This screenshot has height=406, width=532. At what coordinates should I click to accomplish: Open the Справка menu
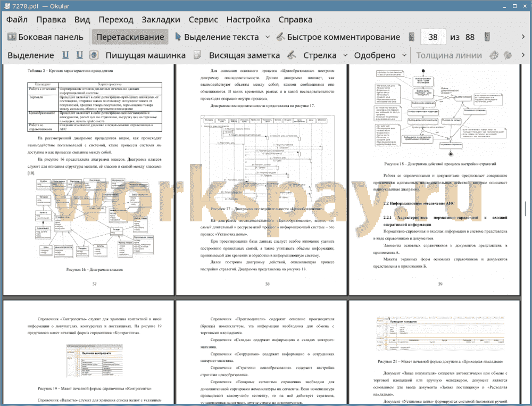click(x=295, y=20)
